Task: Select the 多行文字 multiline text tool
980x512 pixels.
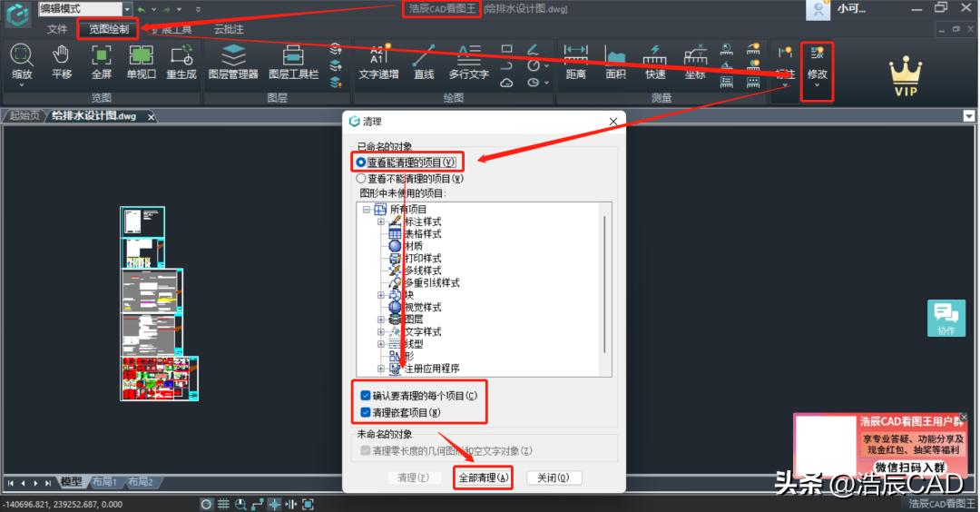Action: tap(469, 62)
